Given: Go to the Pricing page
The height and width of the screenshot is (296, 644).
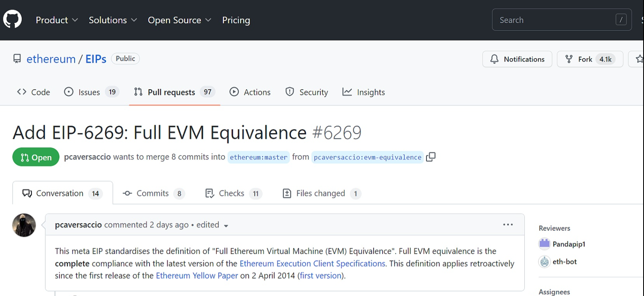Looking at the screenshot, I should tap(236, 20).
